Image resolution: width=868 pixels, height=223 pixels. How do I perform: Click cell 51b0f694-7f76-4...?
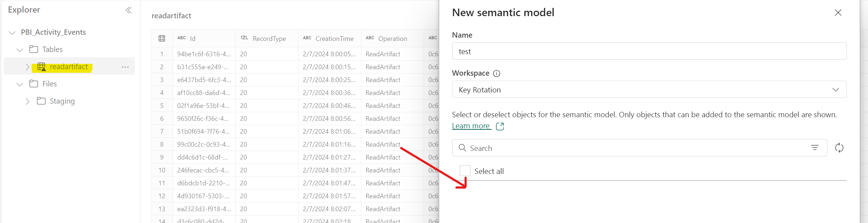(204, 132)
